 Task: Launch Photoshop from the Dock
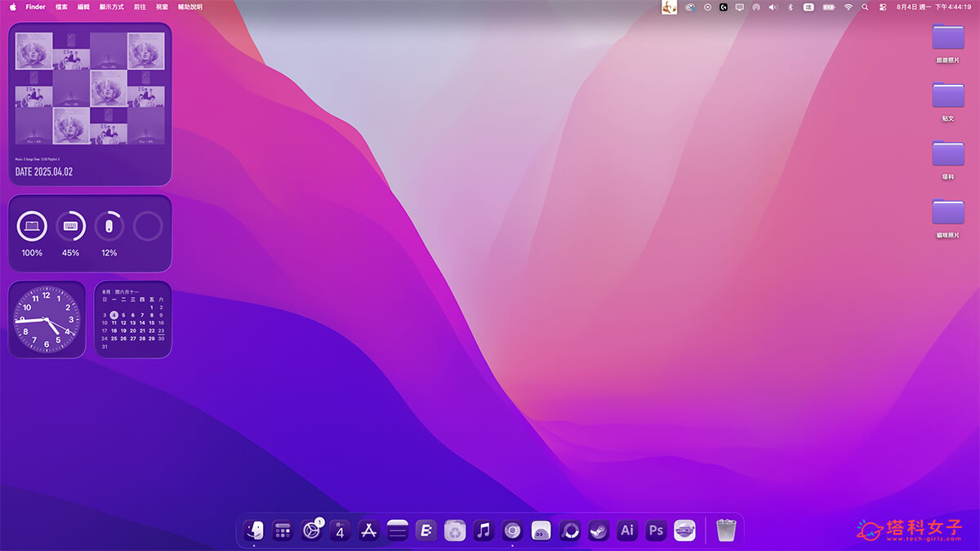click(655, 530)
